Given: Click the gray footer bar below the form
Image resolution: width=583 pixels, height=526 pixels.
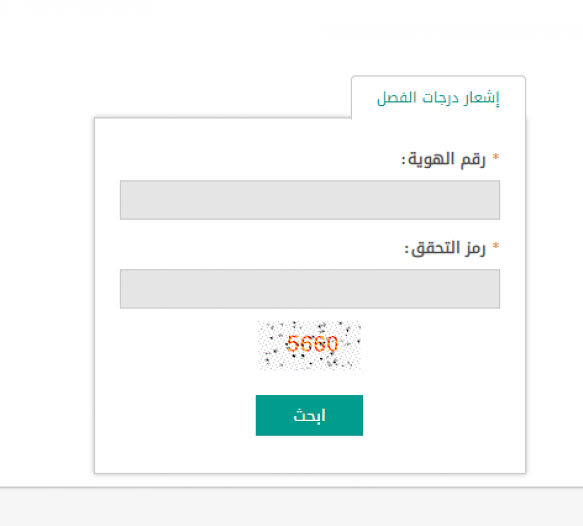Looking at the screenshot, I should coord(292,507).
